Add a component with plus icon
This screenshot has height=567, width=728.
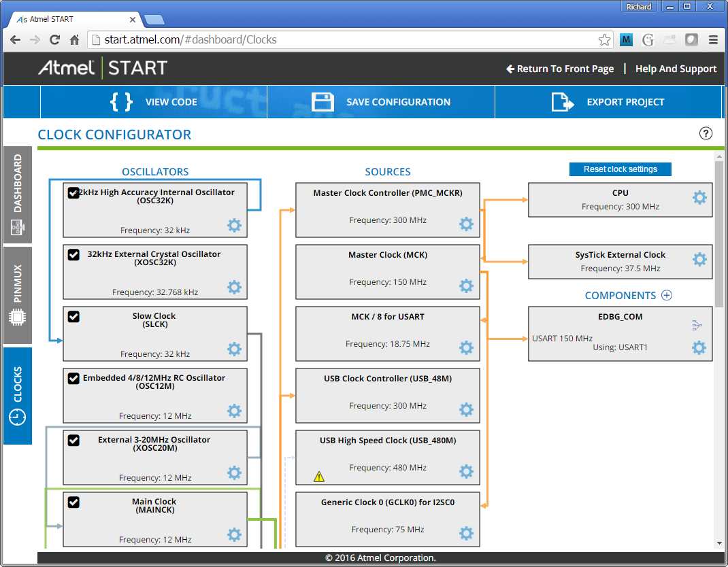pyautogui.click(x=667, y=295)
